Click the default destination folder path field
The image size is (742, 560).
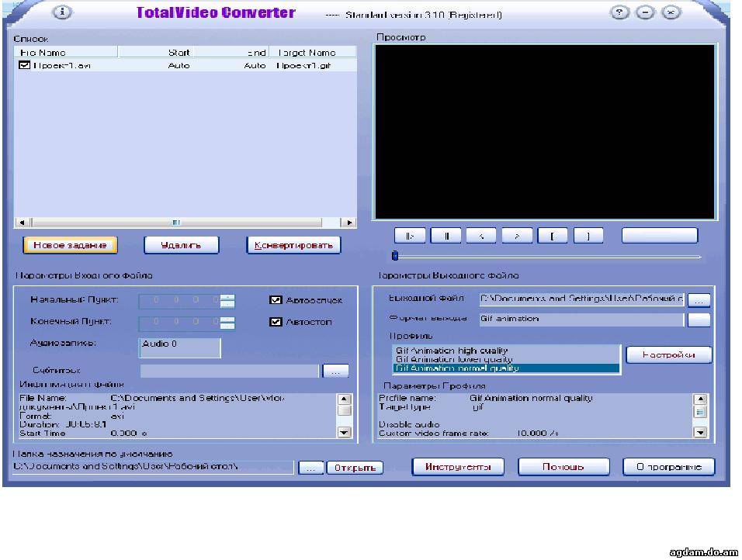(154, 467)
